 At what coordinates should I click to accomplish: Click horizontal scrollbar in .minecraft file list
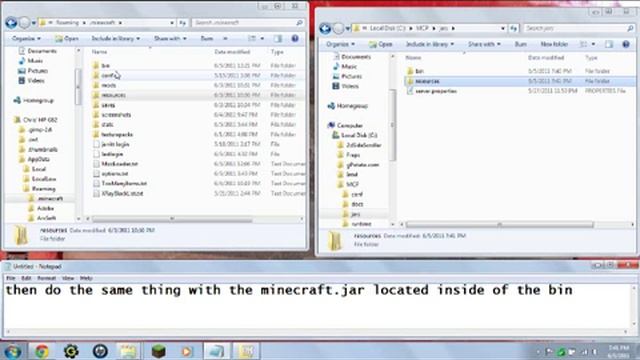tap(171, 219)
